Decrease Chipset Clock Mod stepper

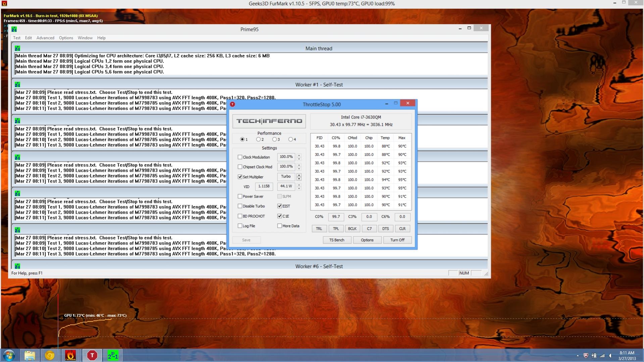click(299, 168)
